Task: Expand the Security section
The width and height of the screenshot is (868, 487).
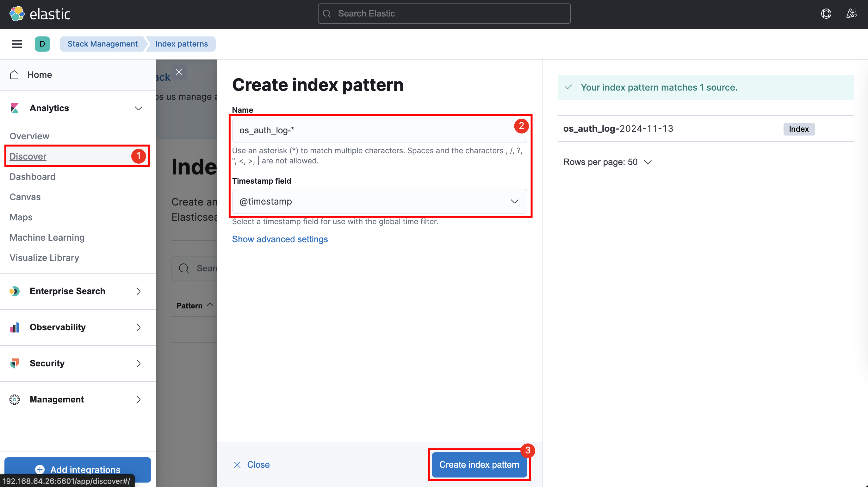Action: (139, 363)
